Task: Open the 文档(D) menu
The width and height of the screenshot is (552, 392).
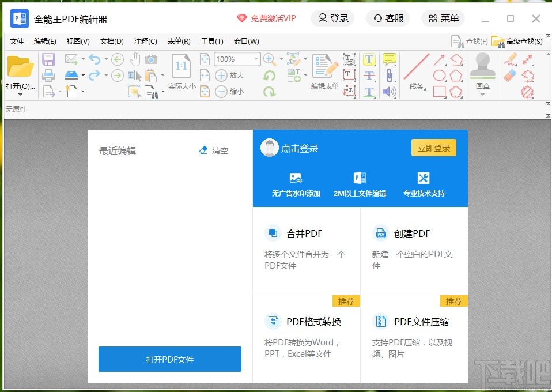Action: [x=112, y=41]
